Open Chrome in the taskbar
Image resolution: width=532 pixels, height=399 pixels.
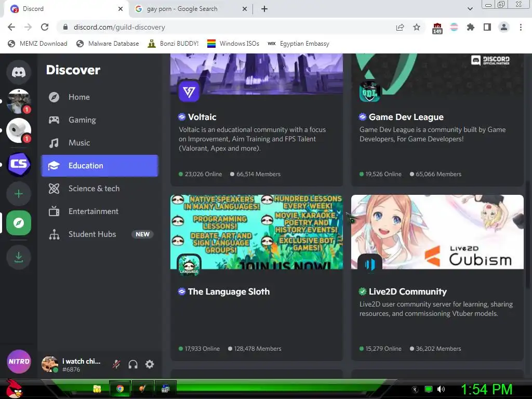coord(120,389)
